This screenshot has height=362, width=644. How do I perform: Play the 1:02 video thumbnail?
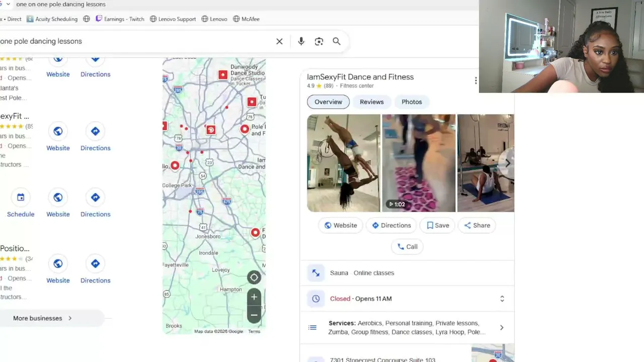tap(419, 163)
